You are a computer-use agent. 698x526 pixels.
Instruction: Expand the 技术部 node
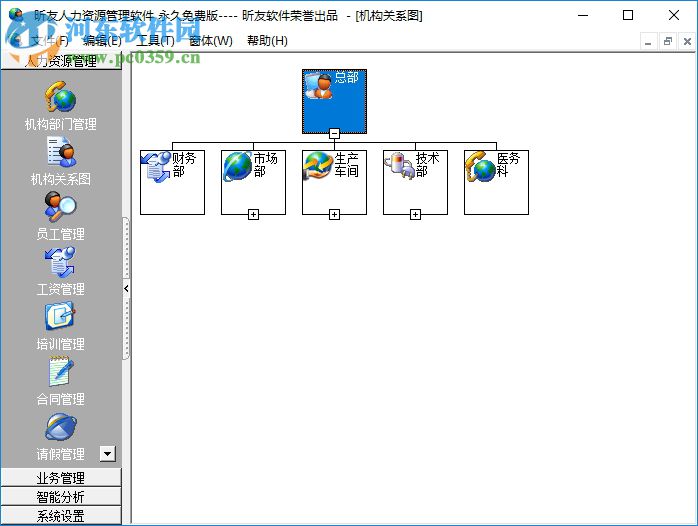click(415, 214)
